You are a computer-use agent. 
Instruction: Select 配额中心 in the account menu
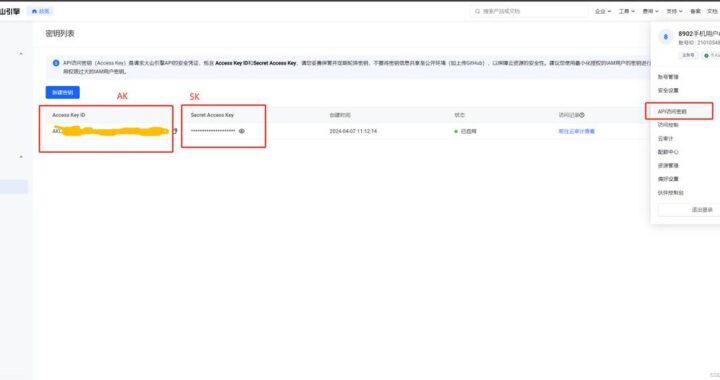tap(668, 152)
